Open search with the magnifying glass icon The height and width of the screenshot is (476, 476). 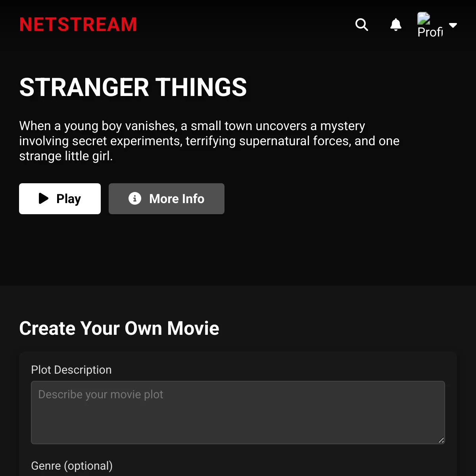point(361,25)
